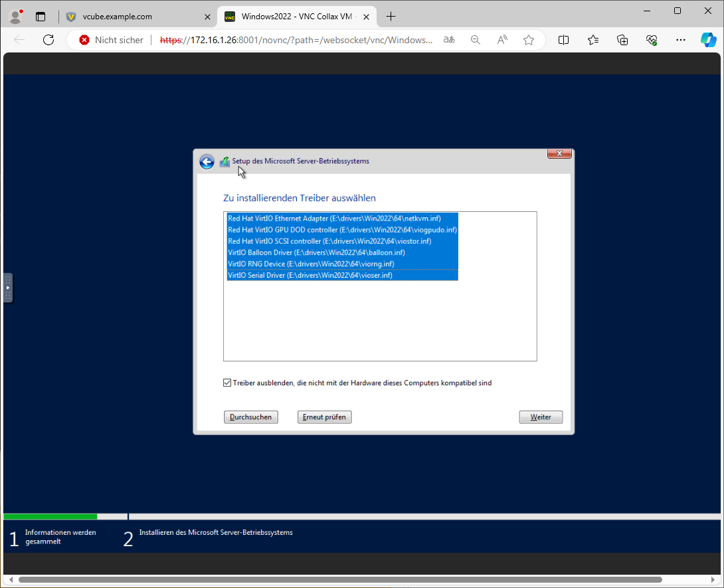
Task: Click the Durchsuchen button
Action: point(250,417)
